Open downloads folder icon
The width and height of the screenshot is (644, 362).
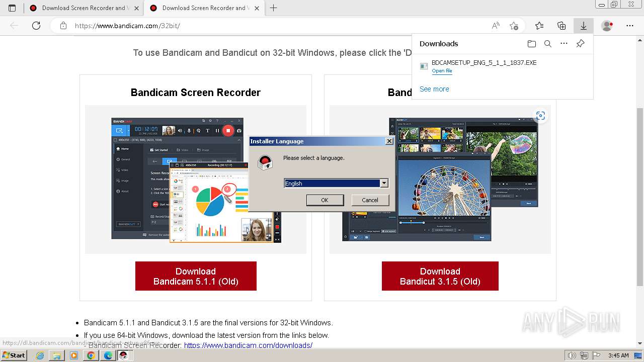[532, 44]
